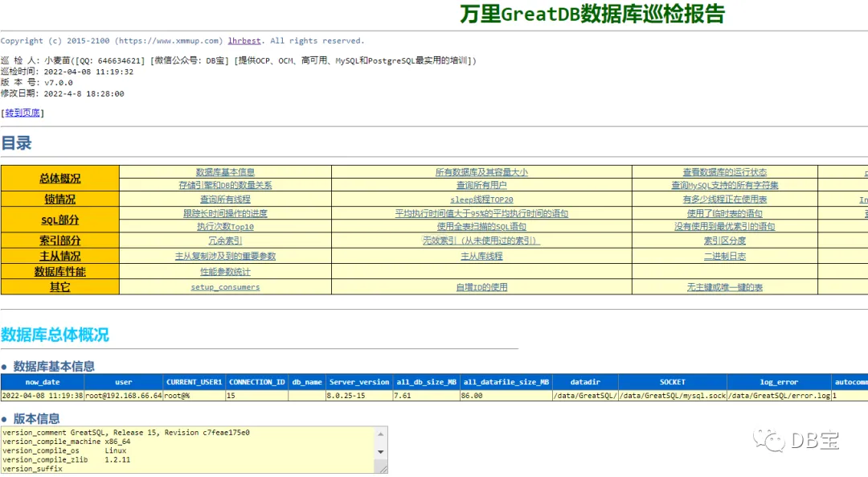Click the 7.61 database size cell
This screenshot has width=868, height=477.
426,396
